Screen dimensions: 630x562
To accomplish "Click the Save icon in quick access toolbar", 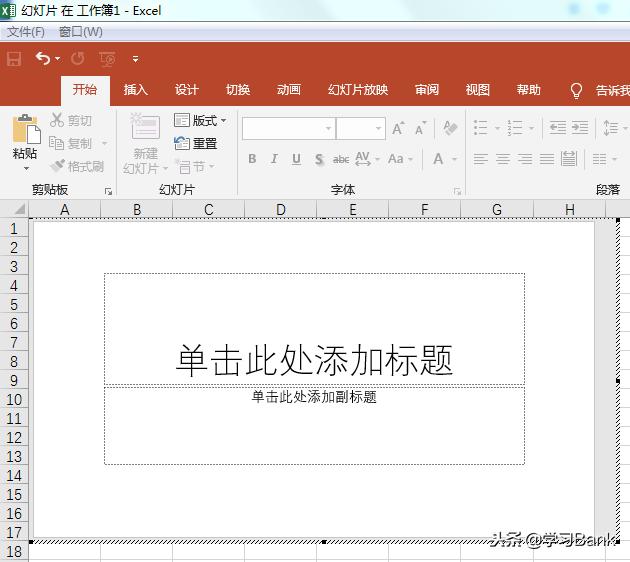I will 14,59.
